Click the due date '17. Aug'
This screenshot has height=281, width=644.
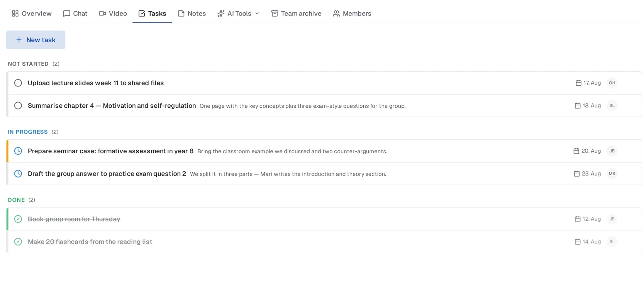point(592,83)
